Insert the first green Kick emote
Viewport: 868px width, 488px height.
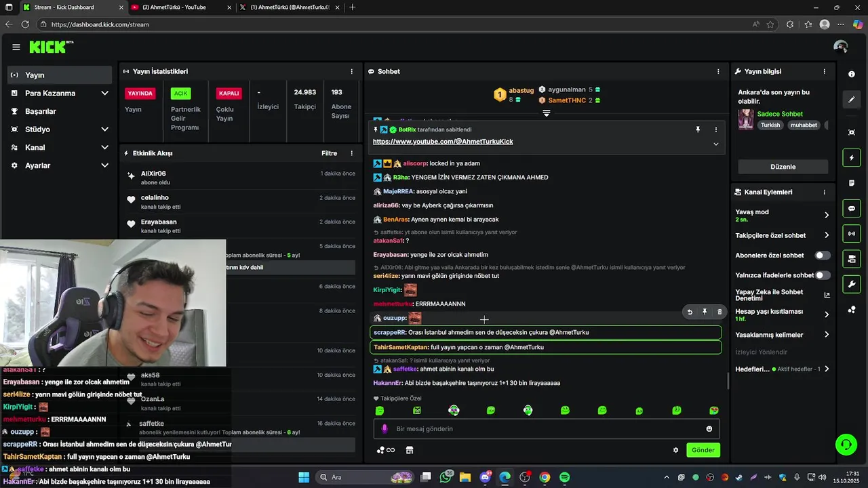tap(380, 411)
